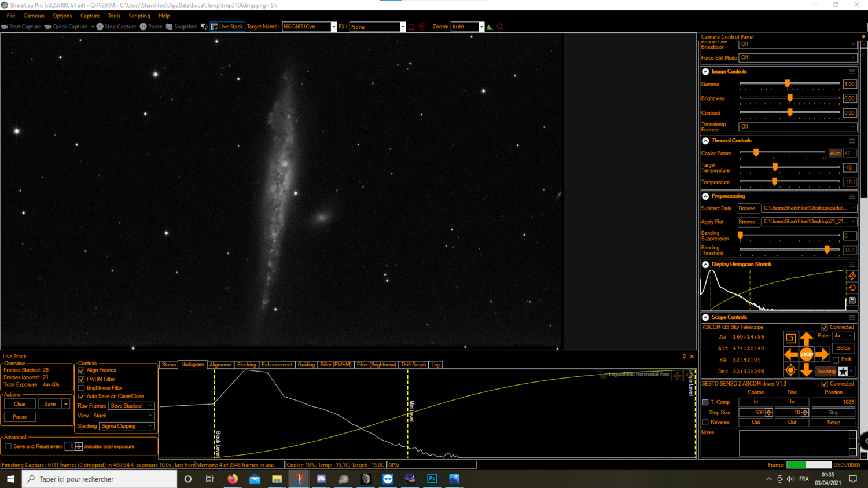Adjust the Gamma slider
868x488 pixels.
pyautogui.click(x=787, y=83)
